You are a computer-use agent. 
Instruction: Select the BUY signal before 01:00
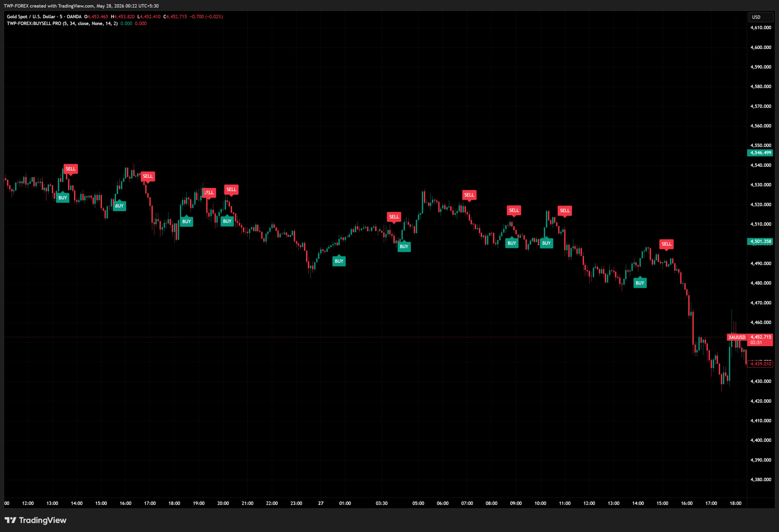tap(339, 261)
